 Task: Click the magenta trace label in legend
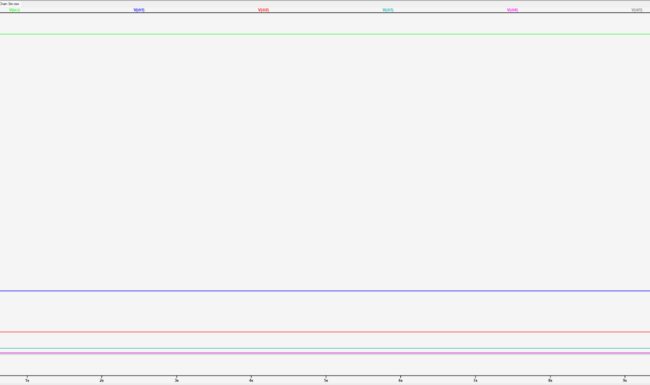click(x=512, y=10)
